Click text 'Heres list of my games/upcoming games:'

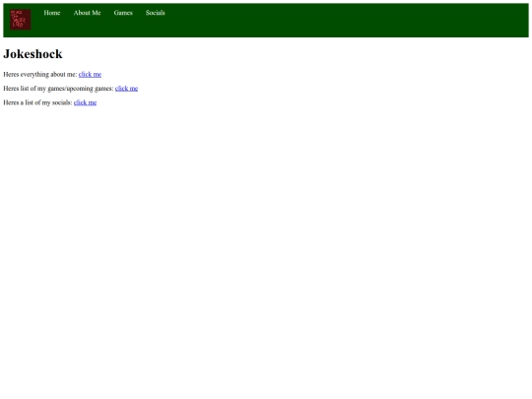[58, 89]
